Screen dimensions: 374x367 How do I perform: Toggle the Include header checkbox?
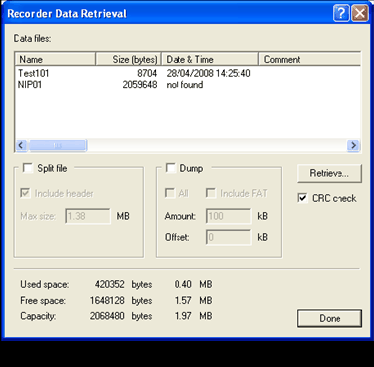tap(25, 193)
